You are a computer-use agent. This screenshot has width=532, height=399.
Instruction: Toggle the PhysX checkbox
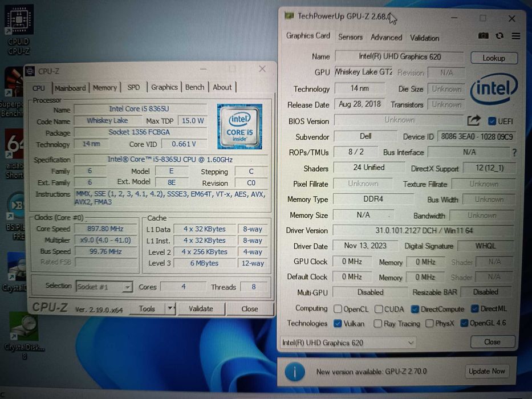pos(429,323)
